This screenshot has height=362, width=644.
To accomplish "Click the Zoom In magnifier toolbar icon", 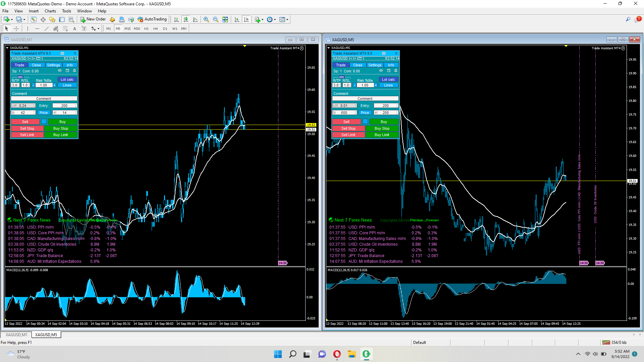I will 206,19.
